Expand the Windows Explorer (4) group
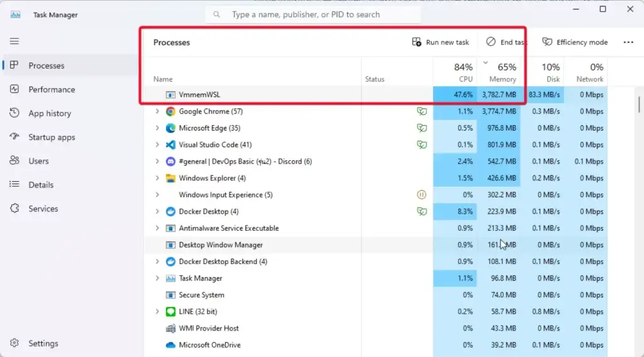 pos(157,178)
